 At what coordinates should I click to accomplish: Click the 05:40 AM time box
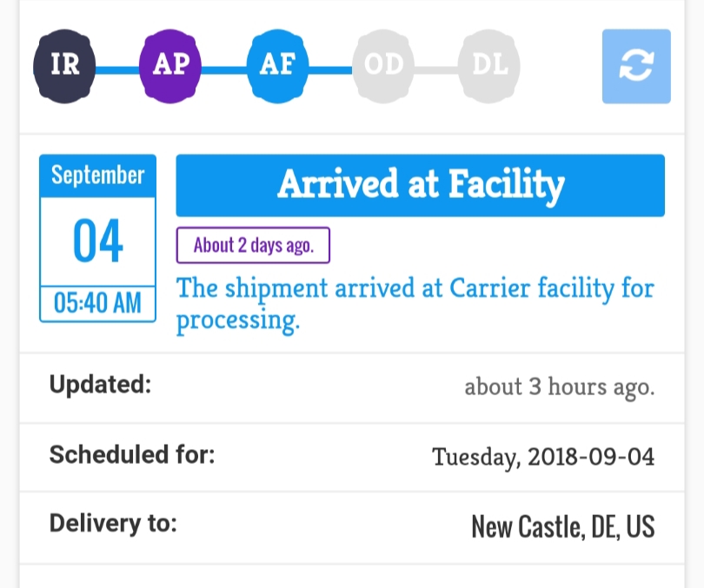pos(97,304)
